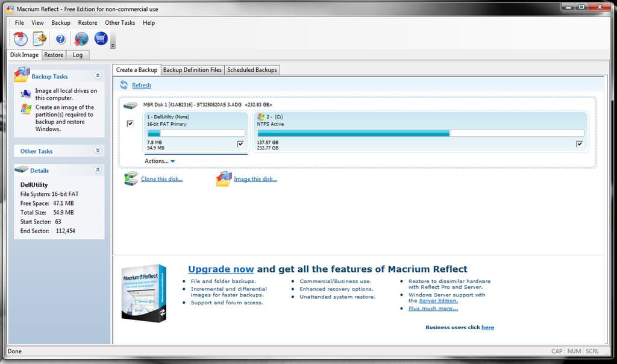
Task: Click the globe update toolbar icon
Action: coord(81,39)
